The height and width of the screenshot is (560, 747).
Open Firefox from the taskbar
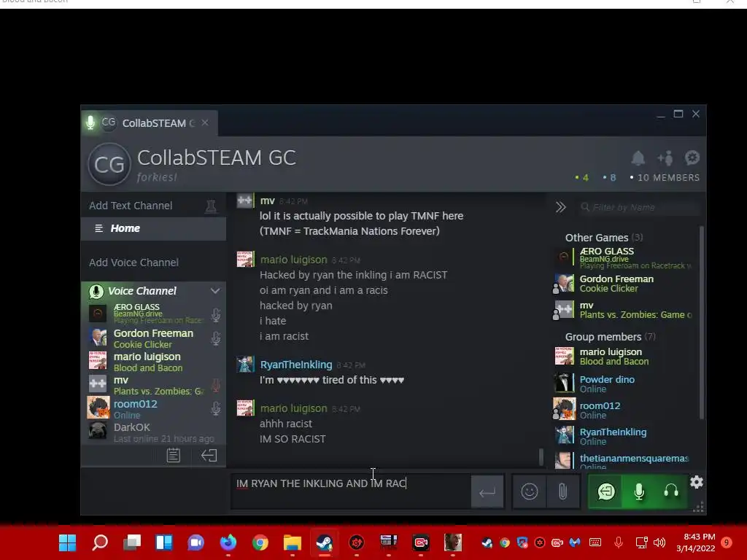(x=228, y=542)
